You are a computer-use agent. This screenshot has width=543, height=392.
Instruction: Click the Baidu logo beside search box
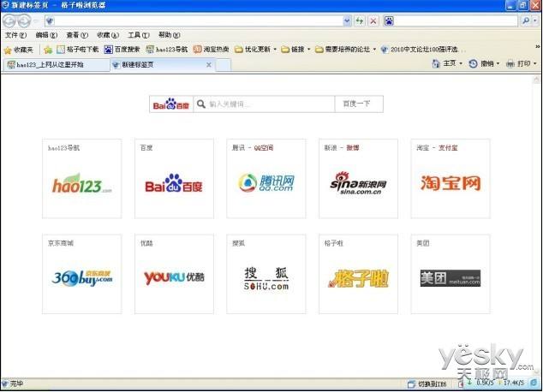(171, 104)
